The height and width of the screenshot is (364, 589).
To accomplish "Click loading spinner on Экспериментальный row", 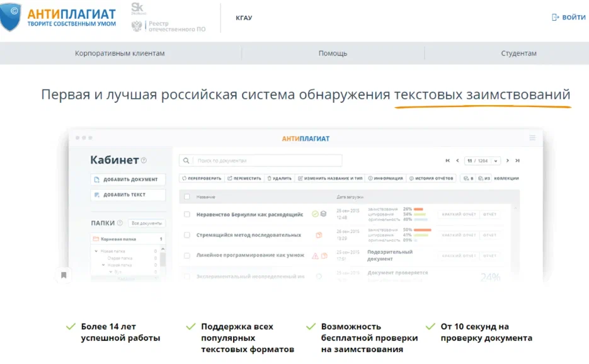I will [319, 276].
